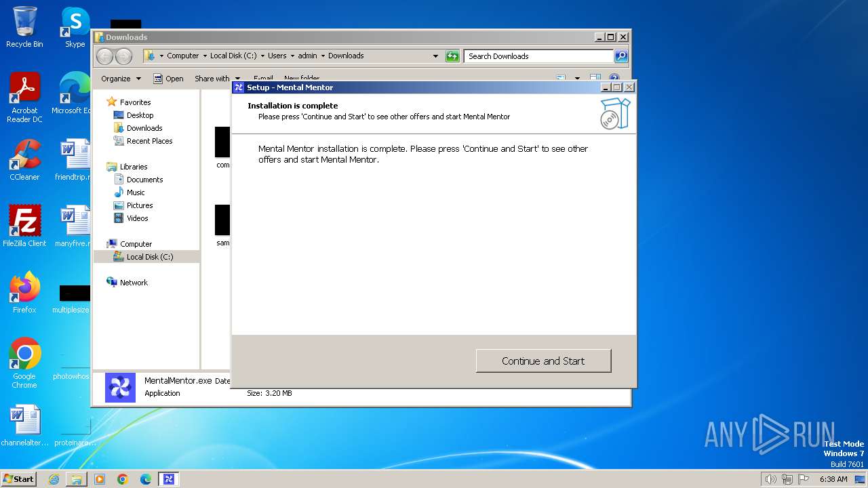868x488 pixels.
Task: Select Downloads under Favorites
Action: coord(144,128)
